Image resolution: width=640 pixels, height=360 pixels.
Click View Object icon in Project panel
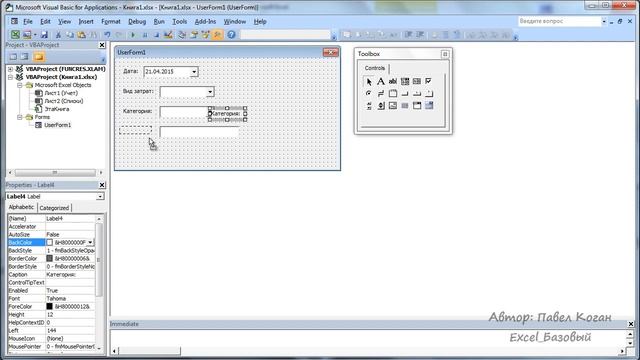click(25, 57)
